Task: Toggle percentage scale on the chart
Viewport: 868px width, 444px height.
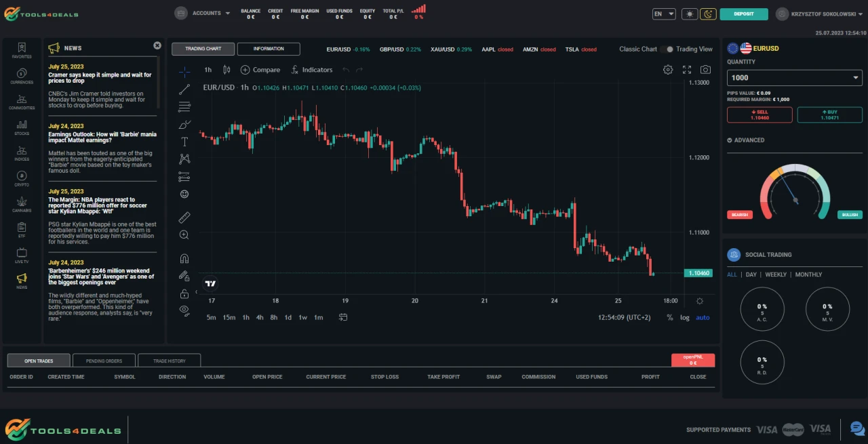Action: 670,317
